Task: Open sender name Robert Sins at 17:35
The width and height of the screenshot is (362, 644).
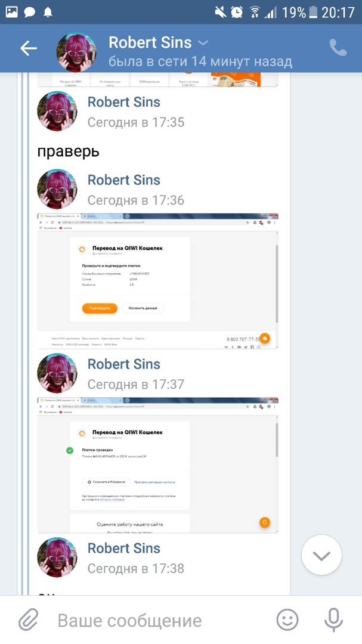Action: 123,102
